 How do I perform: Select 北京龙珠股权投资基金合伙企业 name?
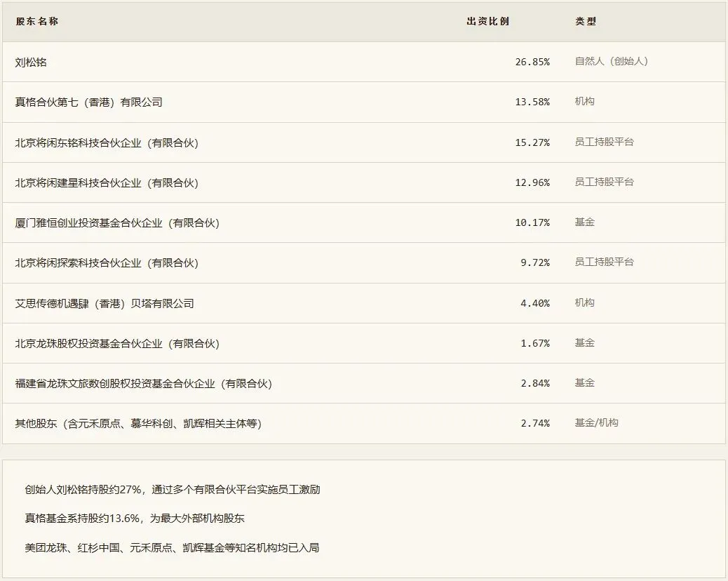coord(117,343)
